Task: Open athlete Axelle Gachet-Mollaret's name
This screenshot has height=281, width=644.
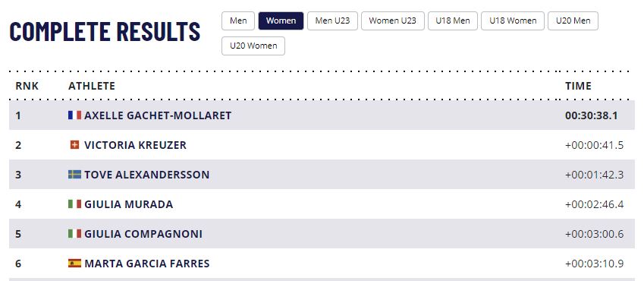Action: 158,115
